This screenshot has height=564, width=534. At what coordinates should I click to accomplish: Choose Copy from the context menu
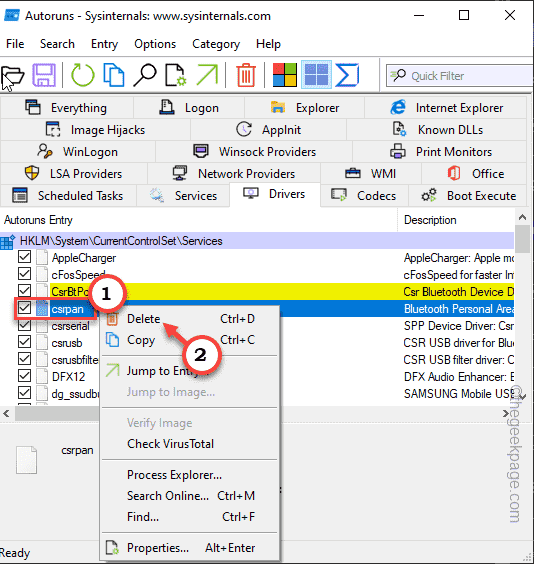pos(190,340)
